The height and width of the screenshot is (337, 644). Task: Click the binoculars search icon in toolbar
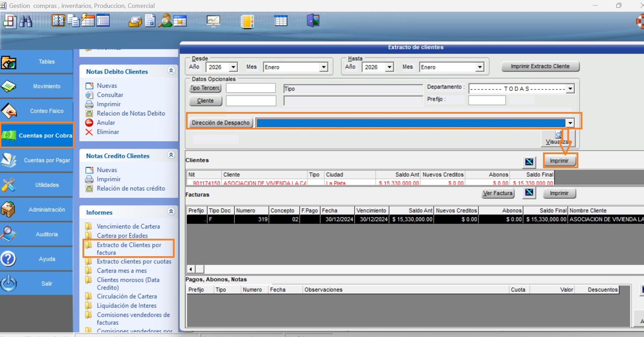click(x=26, y=21)
